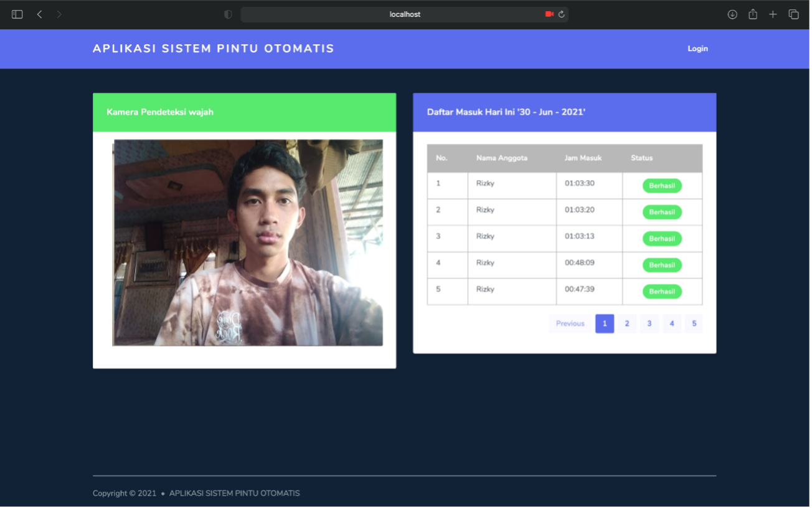The image size is (812, 508).
Task: Open the privacy shield icon
Action: [x=228, y=14]
